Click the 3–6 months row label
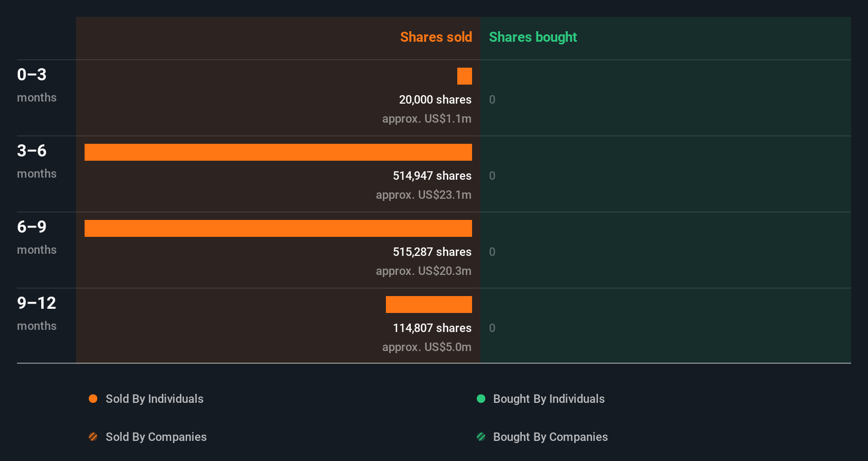The image size is (868, 461). point(36,161)
